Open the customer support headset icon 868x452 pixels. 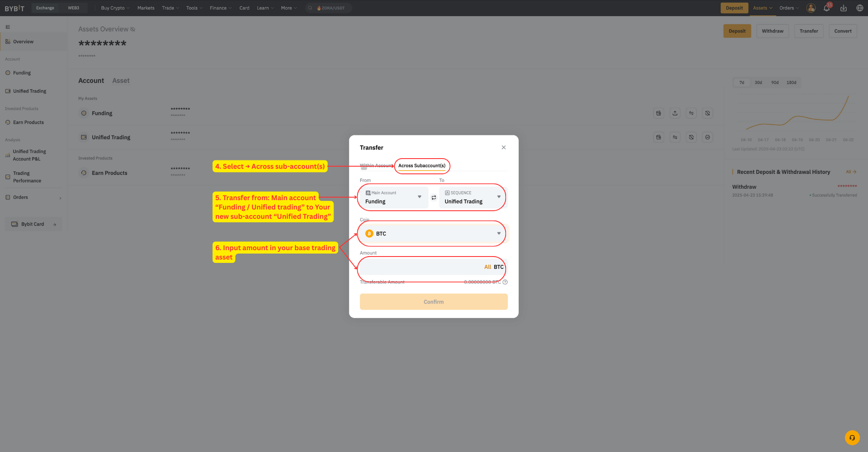pyautogui.click(x=852, y=438)
